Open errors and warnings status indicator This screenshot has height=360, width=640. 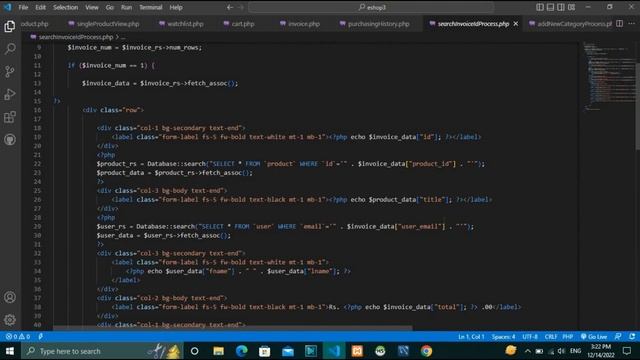[x=18, y=337]
